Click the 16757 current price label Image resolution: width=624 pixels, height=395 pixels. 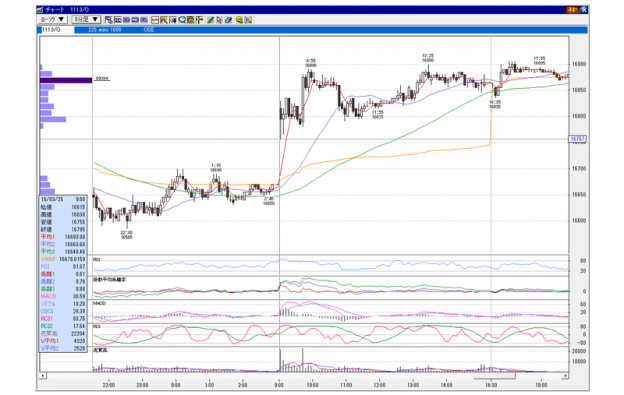[577, 139]
